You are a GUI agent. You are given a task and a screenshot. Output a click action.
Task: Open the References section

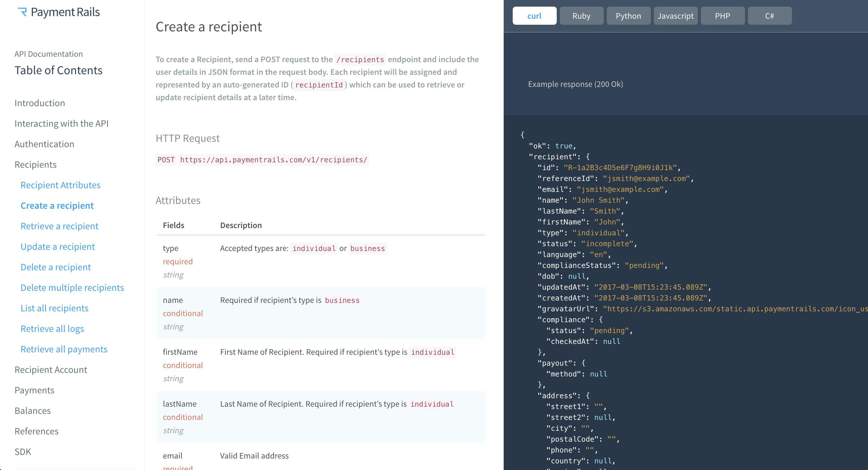tap(36, 431)
